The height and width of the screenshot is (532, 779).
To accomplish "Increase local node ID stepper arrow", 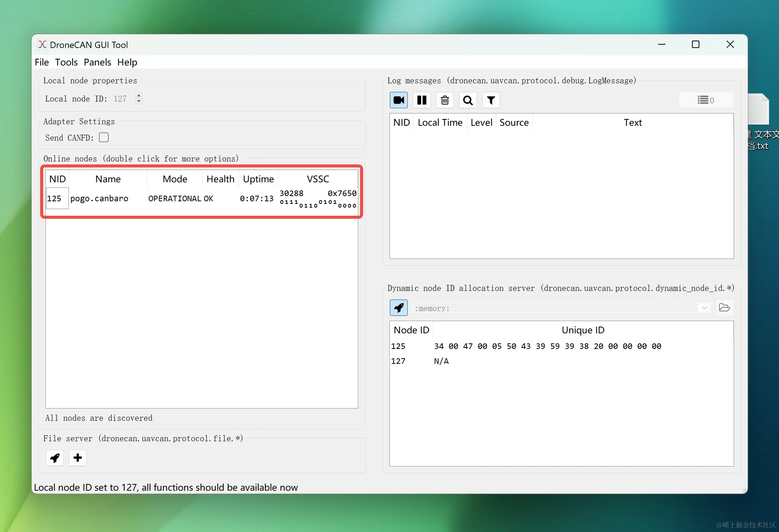I will 139,95.
